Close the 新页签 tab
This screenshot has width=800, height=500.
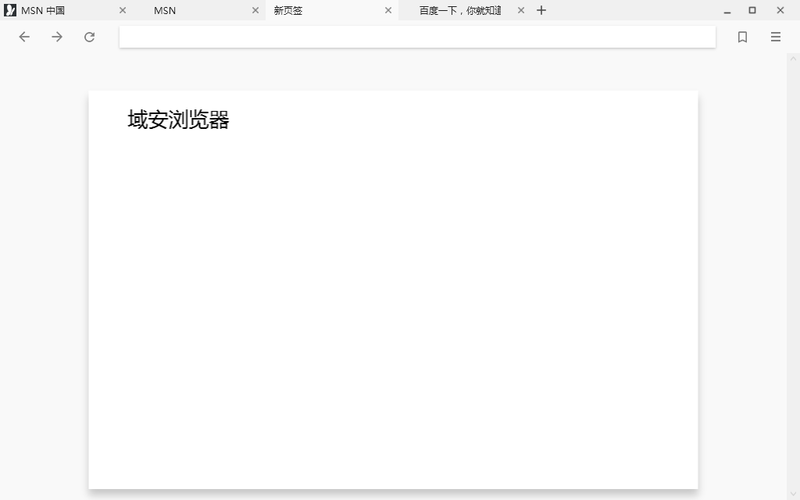click(388, 10)
